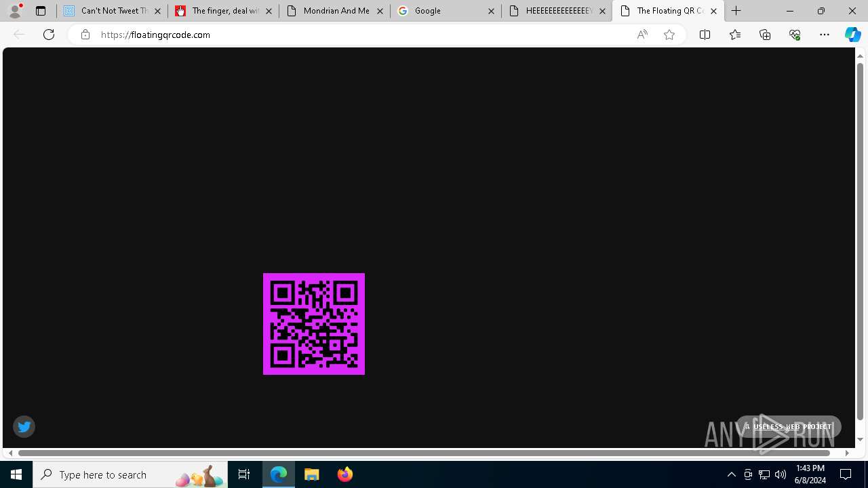Image resolution: width=868 pixels, height=488 pixels.
Task: Click the floating magenta QR code
Action: click(314, 324)
